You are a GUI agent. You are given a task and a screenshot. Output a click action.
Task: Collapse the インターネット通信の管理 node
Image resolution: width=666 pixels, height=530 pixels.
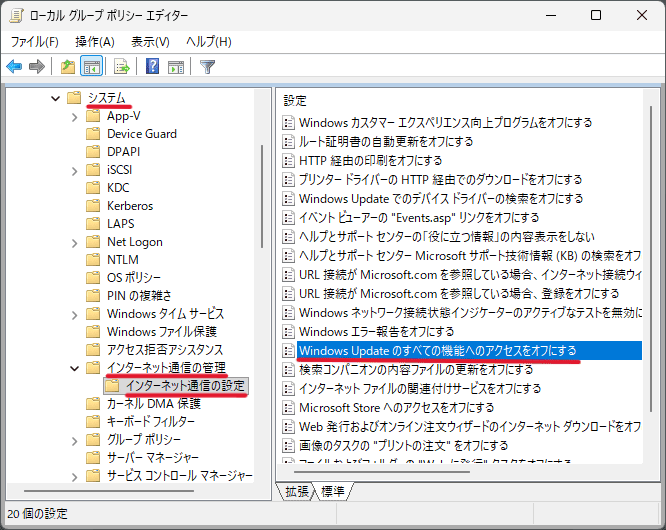coord(74,368)
